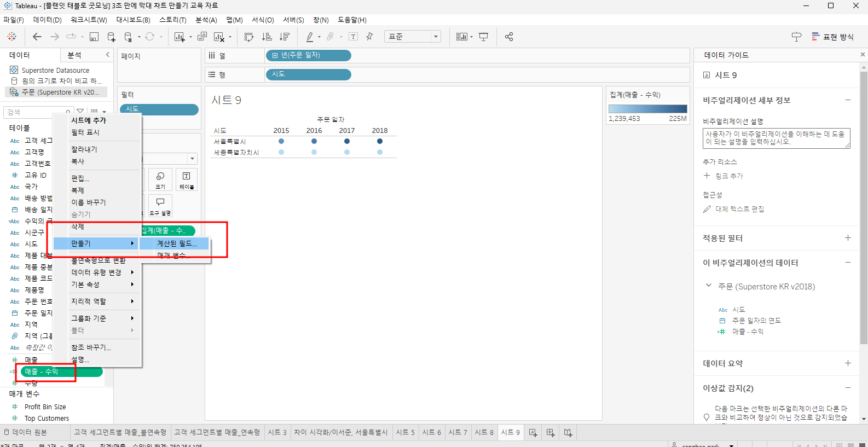Click the Clear sheet toolbar icon

tap(219, 37)
